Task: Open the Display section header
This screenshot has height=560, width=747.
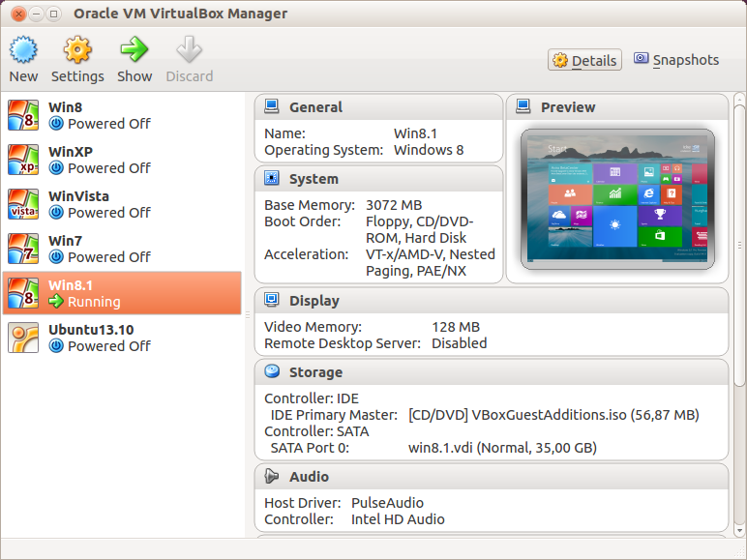Action: tap(314, 301)
